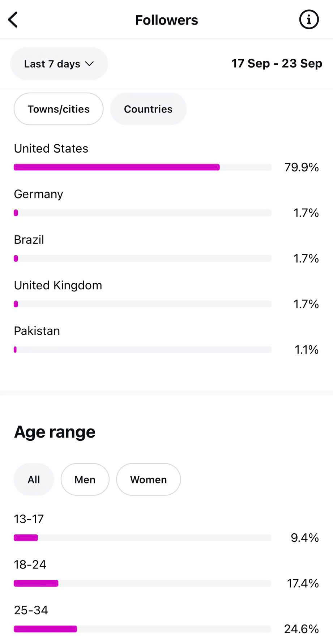
Task: Filter age range by Women
Action: point(148,479)
